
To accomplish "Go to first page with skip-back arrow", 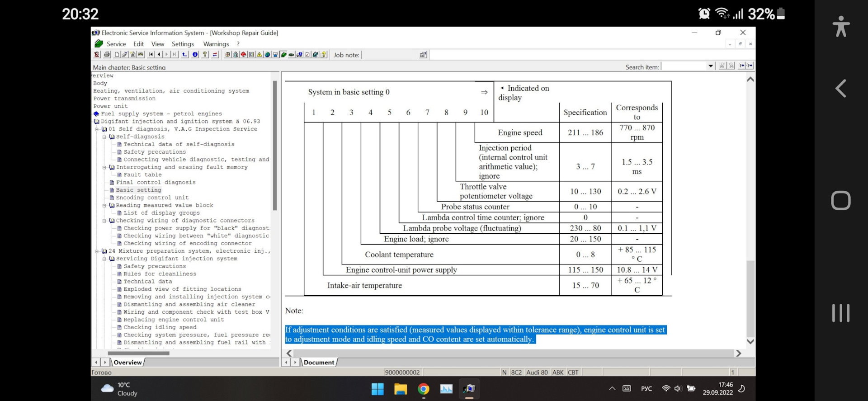I will [x=151, y=55].
